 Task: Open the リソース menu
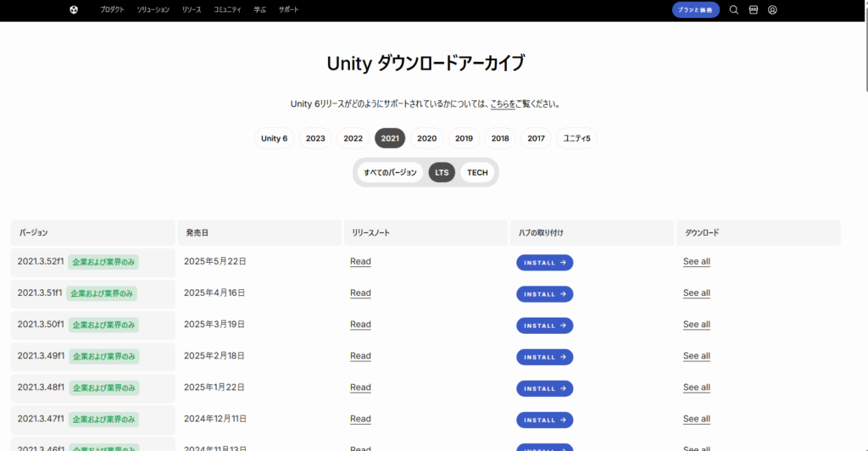[x=192, y=9]
